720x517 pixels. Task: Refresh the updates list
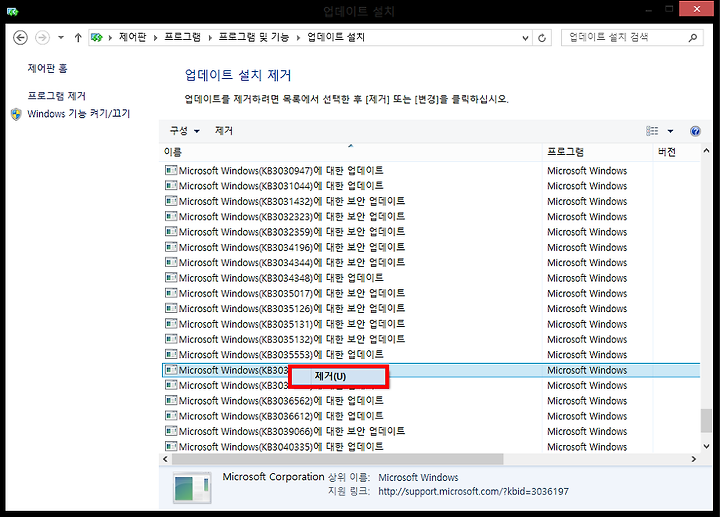click(542, 38)
